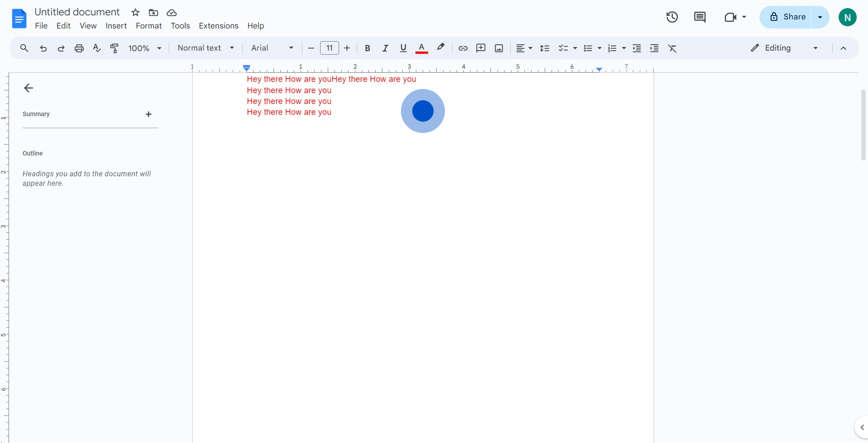Image resolution: width=868 pixels, height=443 pixels.
Task: Undo the last action
Action: point(43,48)
